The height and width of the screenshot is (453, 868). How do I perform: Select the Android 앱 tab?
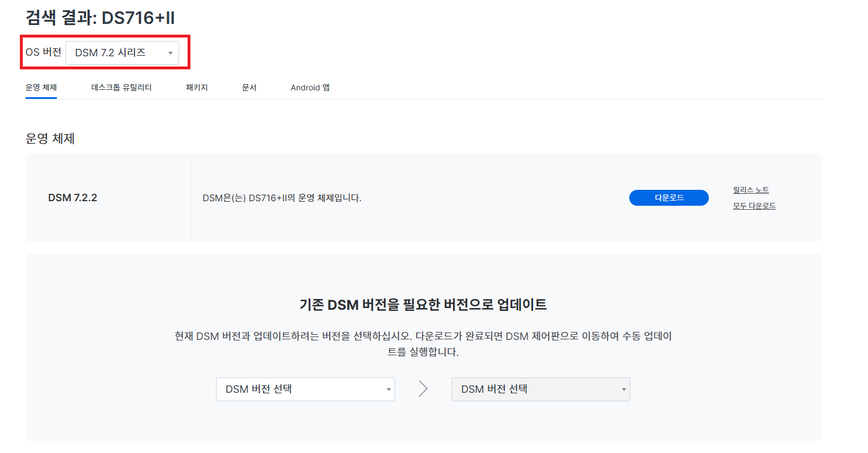click(x=310, y=88)
